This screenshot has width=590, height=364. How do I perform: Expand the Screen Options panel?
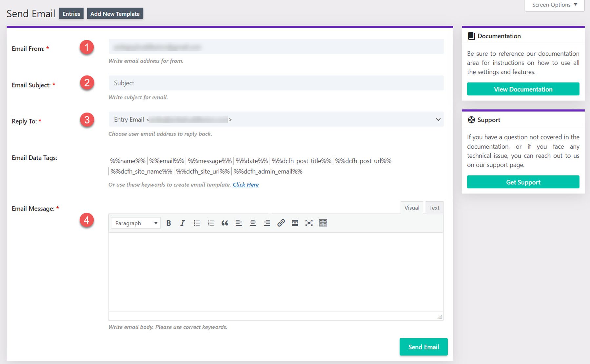[554, 5]
